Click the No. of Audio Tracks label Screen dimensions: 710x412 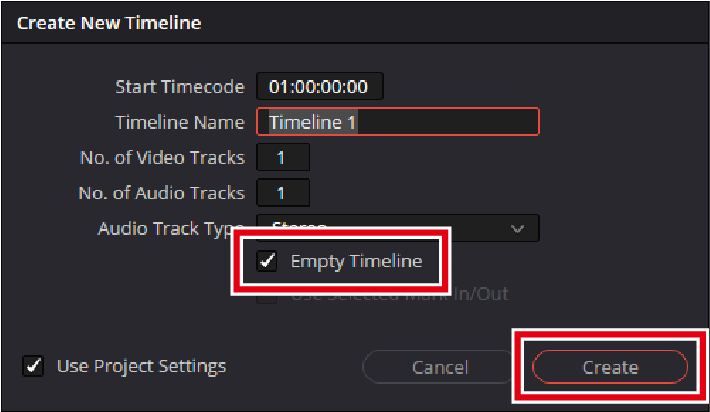point(161,192)
